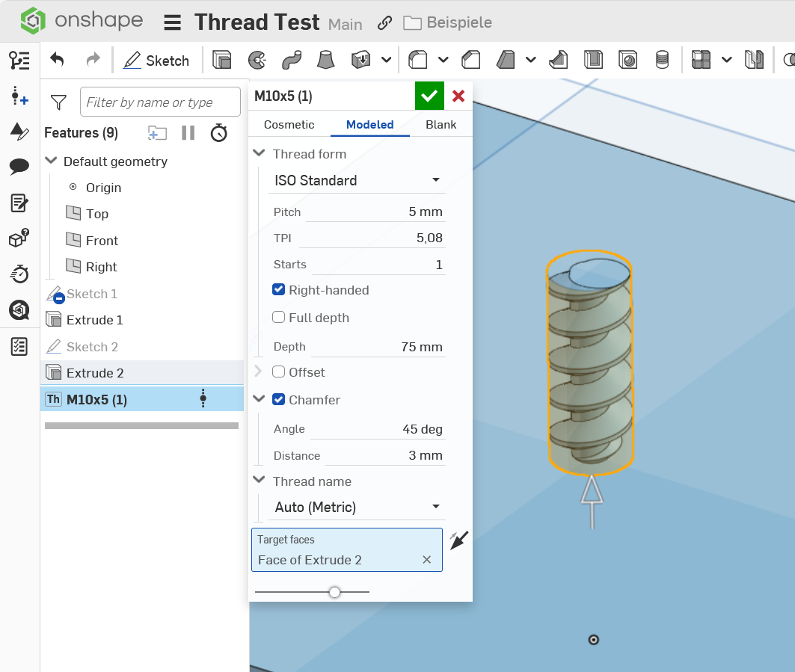
Task: Click the Filter by name field
Action: 160,102
